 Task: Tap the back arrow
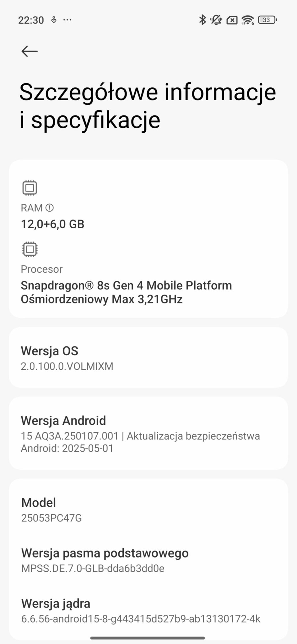click(30, 51)
